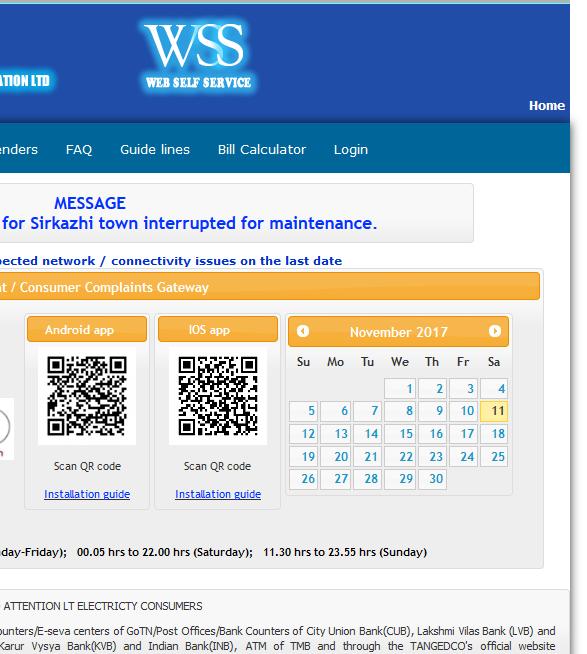Select highlighted date 11 in the calendar
Viewport: 587px width, 654px height.
pos(494,411)
